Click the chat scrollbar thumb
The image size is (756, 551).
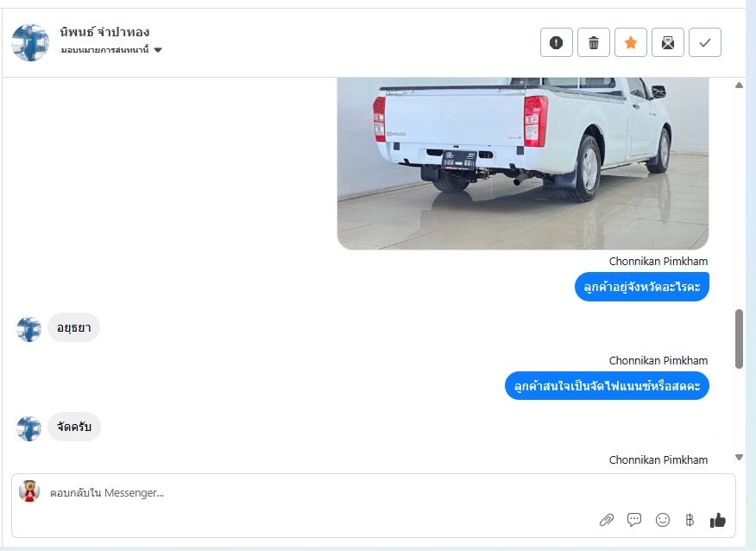point(739,339)
